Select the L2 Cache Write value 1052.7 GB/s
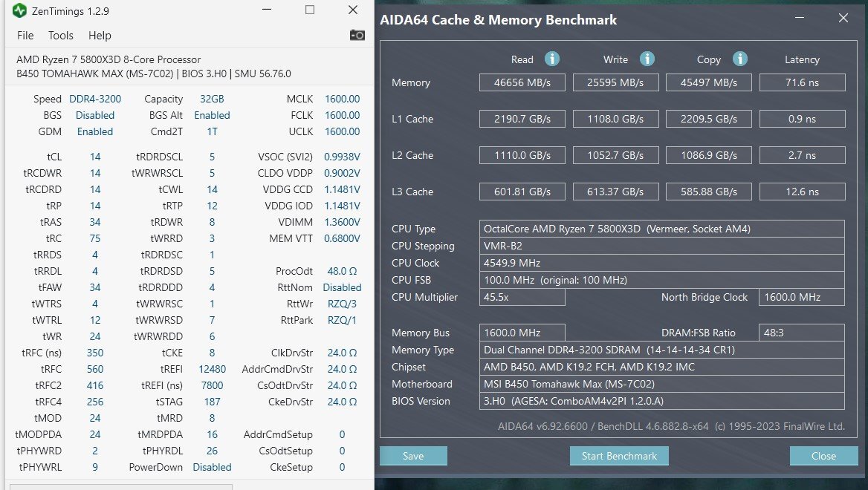Image resolution: width=868 pixels, height=490 pixels. [x=615, y=155]
